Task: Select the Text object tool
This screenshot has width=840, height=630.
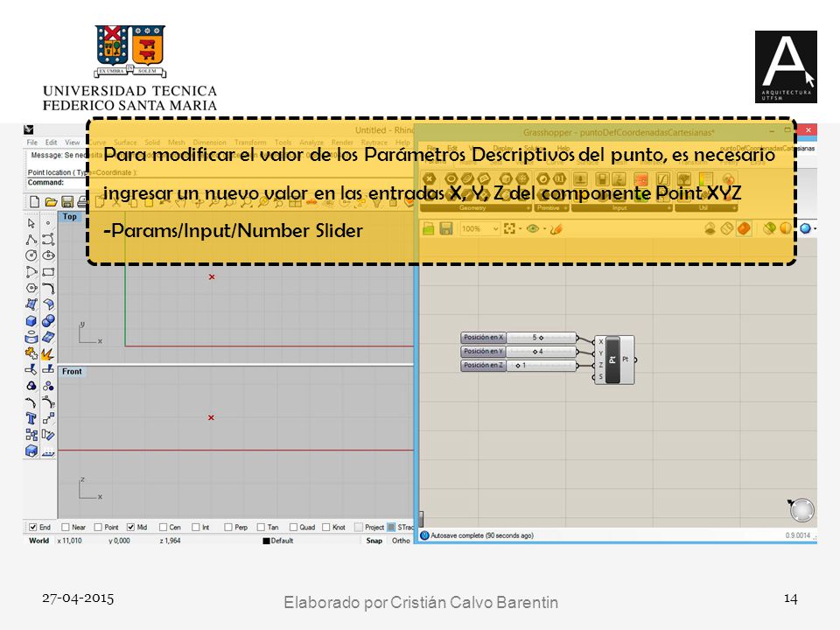Action: coord(31,418)
